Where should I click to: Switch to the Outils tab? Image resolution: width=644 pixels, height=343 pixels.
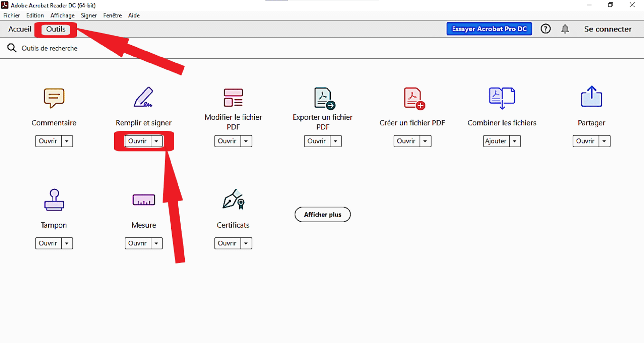coord(56,29)
